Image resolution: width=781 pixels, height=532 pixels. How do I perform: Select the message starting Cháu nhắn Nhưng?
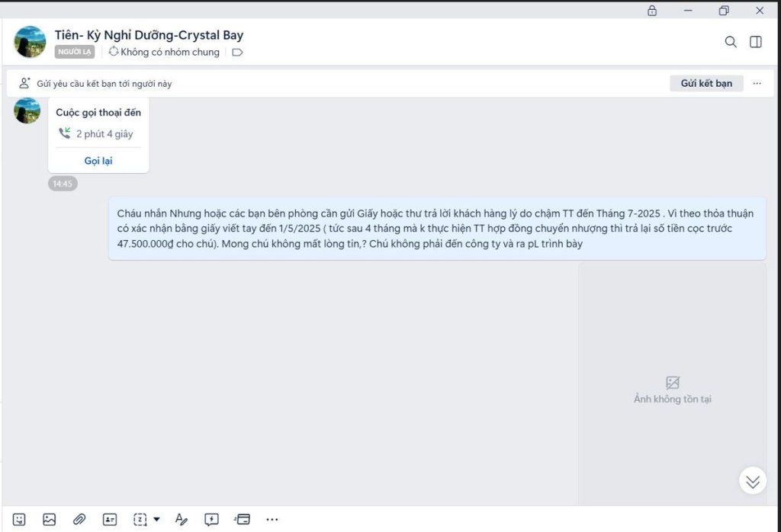click(437, 229)
